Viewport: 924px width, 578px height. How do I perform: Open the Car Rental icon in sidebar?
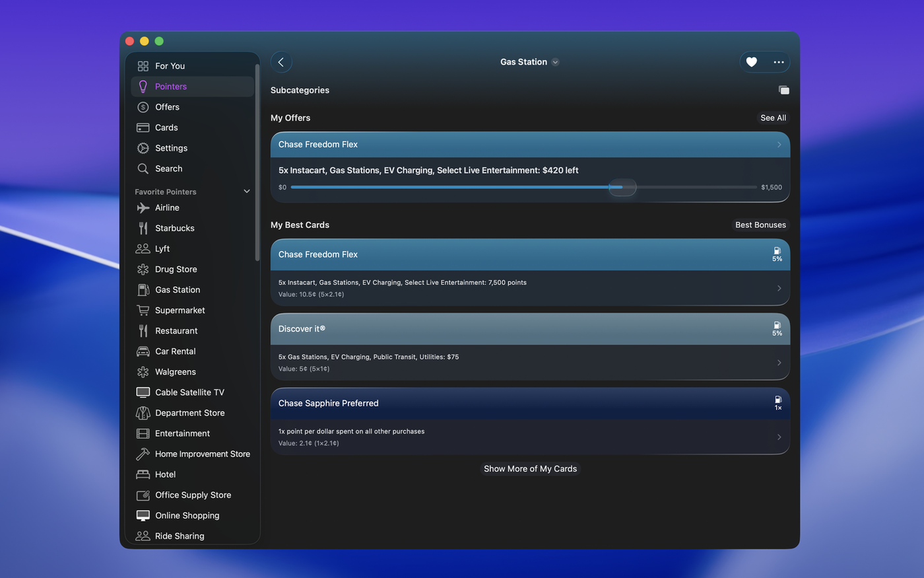tap(143, 351)
